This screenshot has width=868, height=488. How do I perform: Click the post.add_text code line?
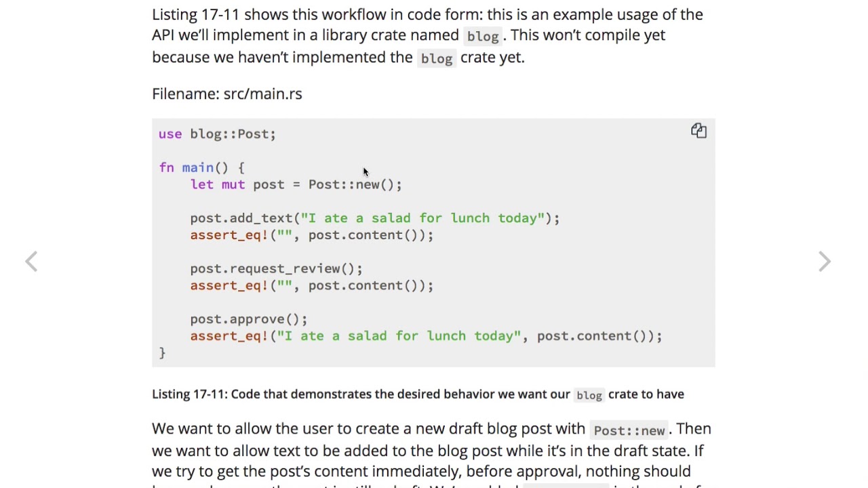click(x=374, y=218)
